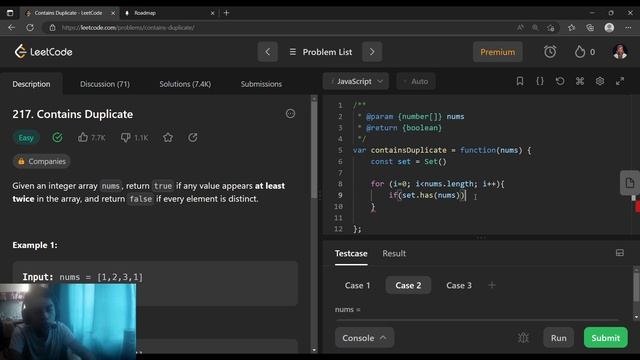Screen dimensions: 640x360
Task: Click the streak flame icon
Action: (580, 52)
